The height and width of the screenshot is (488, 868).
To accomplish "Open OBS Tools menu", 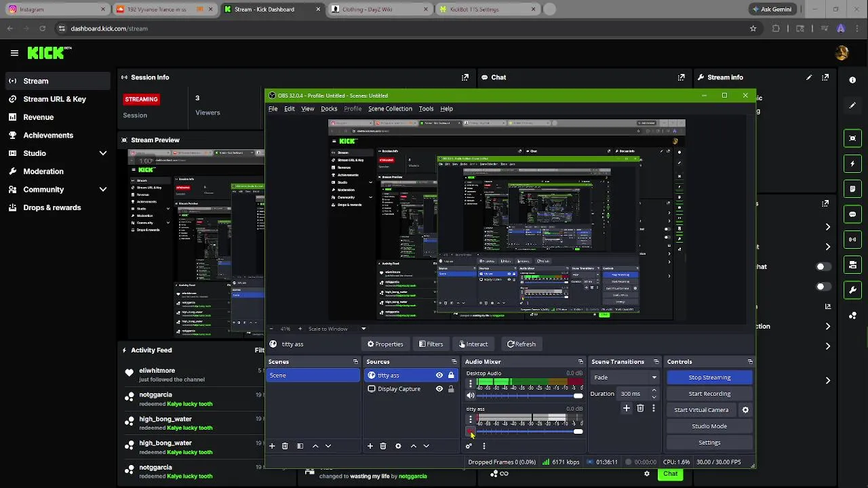I will (x=426, y=108).
